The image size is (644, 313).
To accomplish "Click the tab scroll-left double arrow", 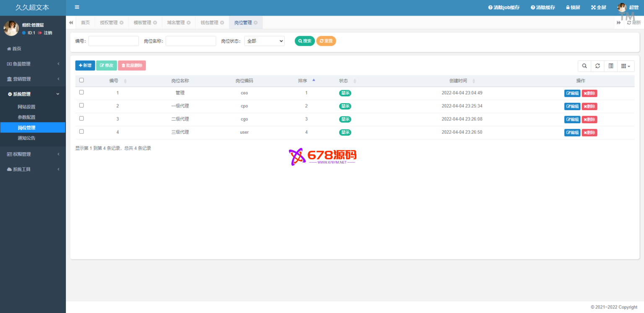I will pos(71,23).
